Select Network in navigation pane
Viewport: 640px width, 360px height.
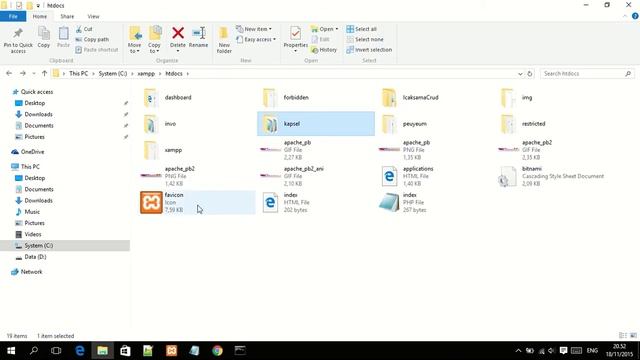[x=31, y=272]
